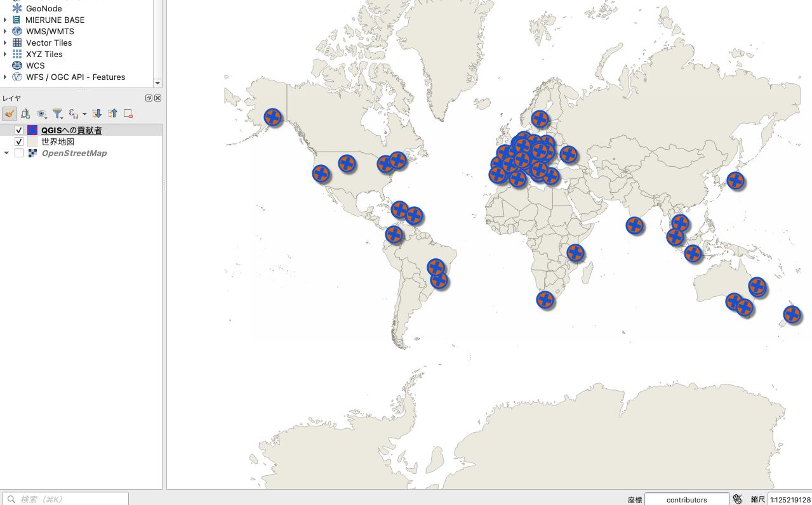The image size is (812, 505).
Task: Click the 縮尺 scale value box
Action: 790,500
